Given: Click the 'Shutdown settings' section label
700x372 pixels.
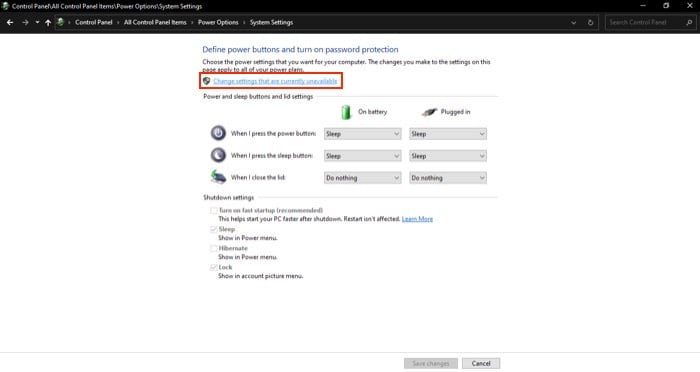Looking at the screenshot, I should pyautogui.click(x=229, y=197).
